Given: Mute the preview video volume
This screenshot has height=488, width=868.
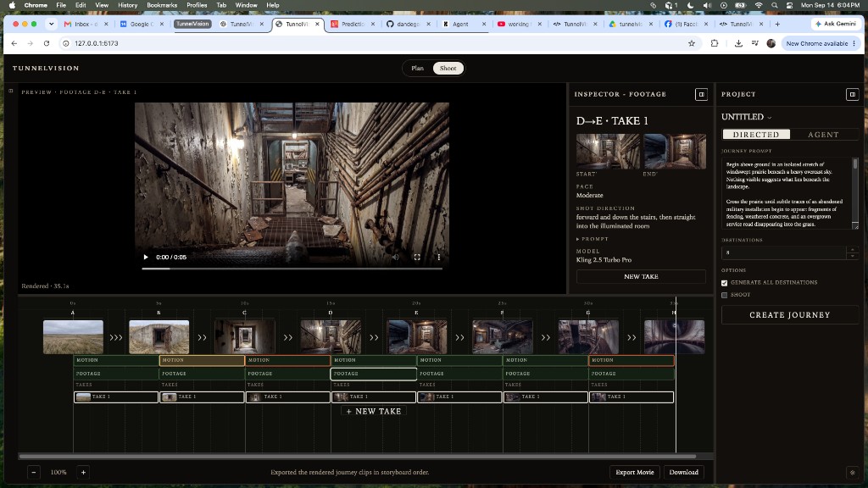Looking at the screenshot, I should coord(395,257).
